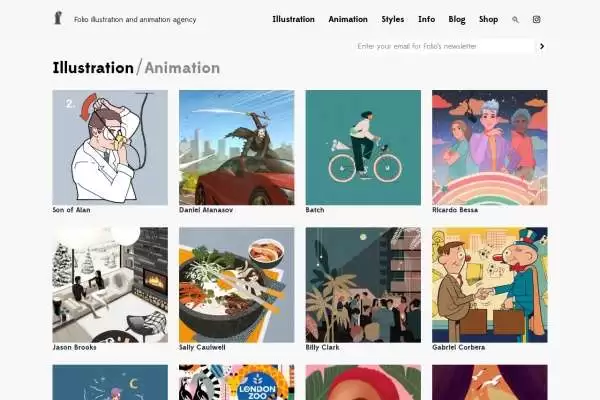Viewport: 600px width, 400px height.
Task: Click the Gabriel Corbera name link
Action: (x=459, y=347)
